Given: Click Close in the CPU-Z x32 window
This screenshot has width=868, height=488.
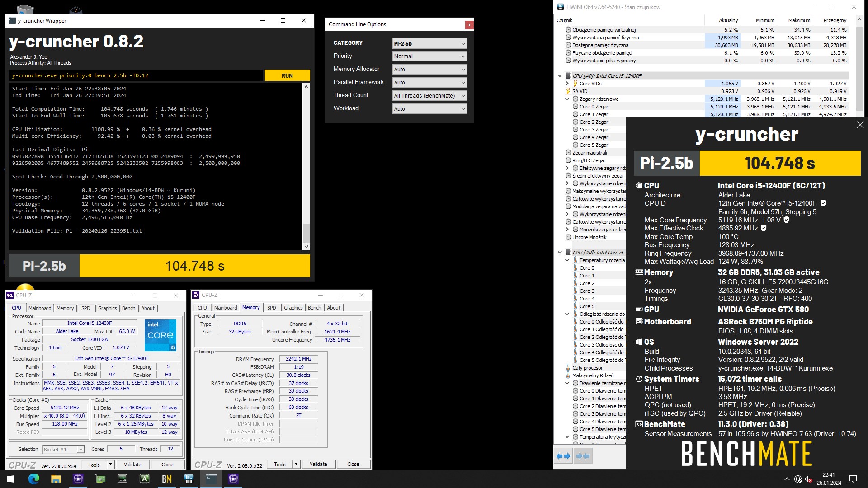Looking at the screenshot, I should click(353, 464).
